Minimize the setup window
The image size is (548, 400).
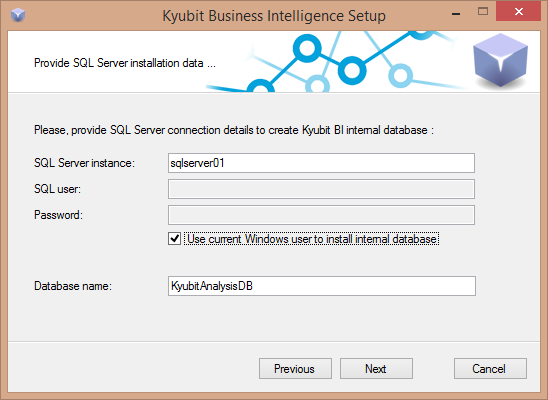[x=455, y=13]
